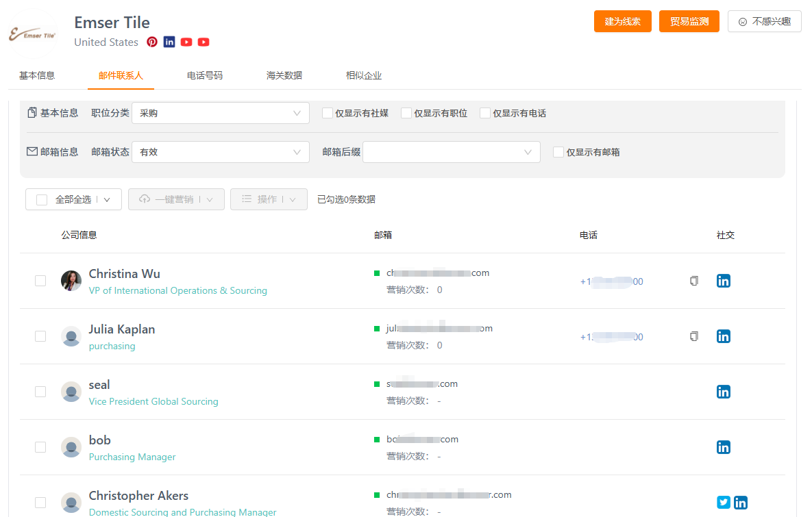The height and width of the screenshot is (517, 812).
Task: Click the list icon on 操作 button
Action: (247, 199)
